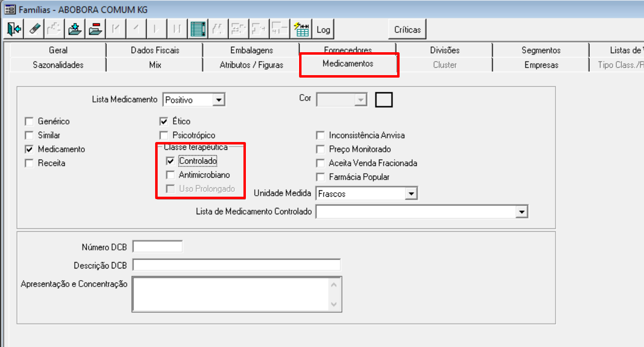Switch to the Dados Fiscais tab
Screen dimensions: 644x347
pyautogui.click(x=155, y=50)
